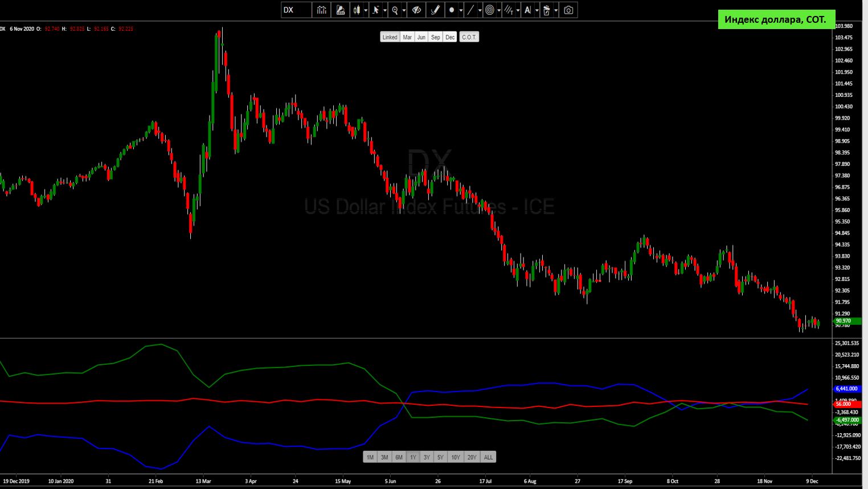The image size is (868, 489).
Task: Open dropdown arrow next to trash icon
Action: (x=556, y=10)
